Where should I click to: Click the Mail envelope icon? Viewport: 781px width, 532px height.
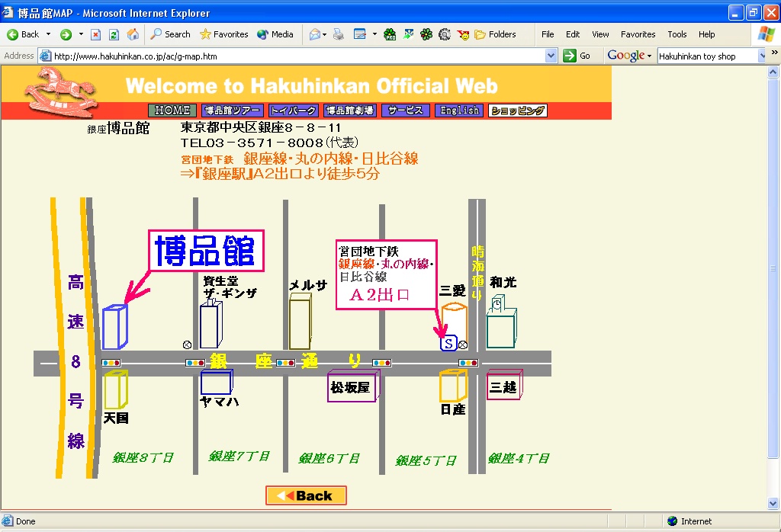[315, 34]
